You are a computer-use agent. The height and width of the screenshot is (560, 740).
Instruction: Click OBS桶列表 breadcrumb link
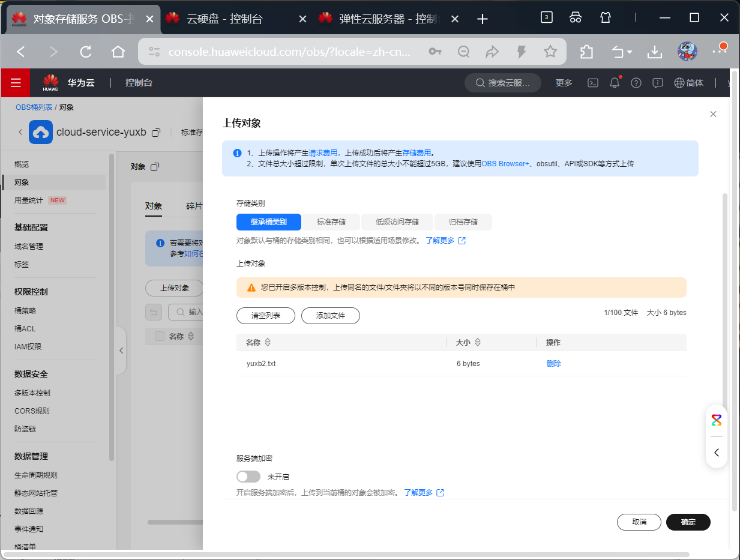click(34, 107)
